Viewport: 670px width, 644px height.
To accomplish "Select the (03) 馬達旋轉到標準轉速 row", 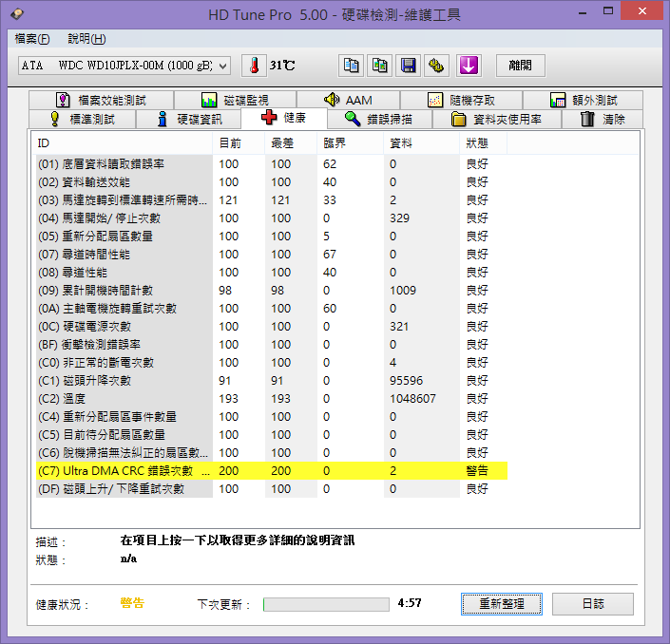I will (x=272, y=199).
